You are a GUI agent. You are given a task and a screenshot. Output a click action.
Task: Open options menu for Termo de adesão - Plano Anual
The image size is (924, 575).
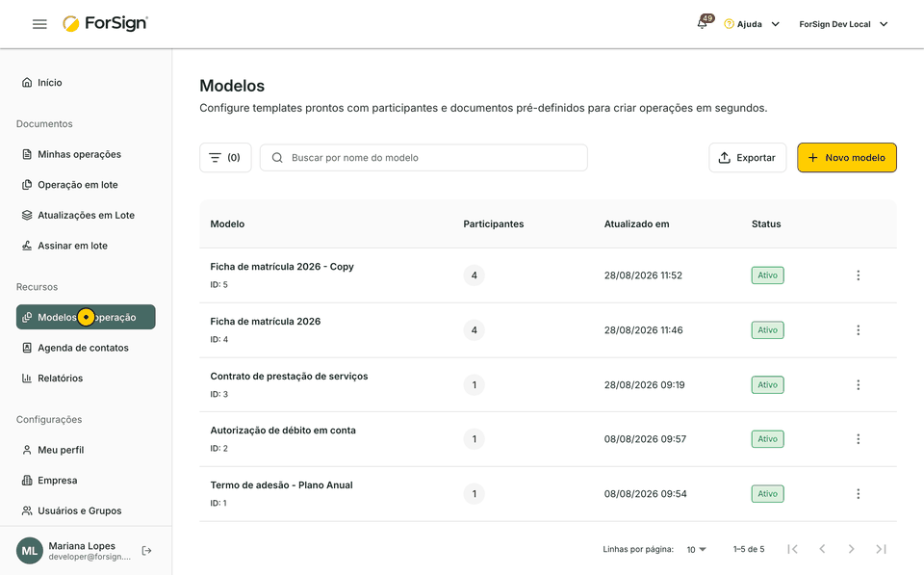click(x=858, y=494)
